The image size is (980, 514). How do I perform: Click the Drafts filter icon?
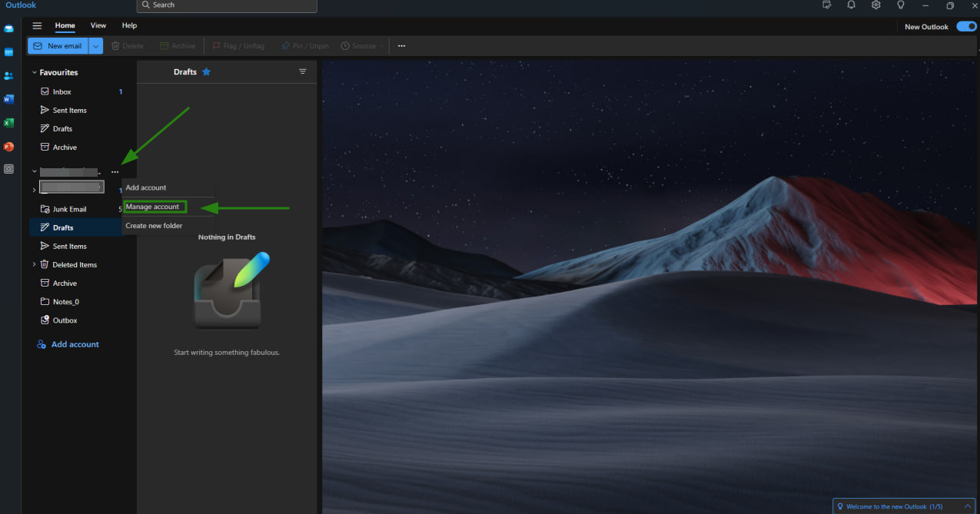click(x=302, y=71)
